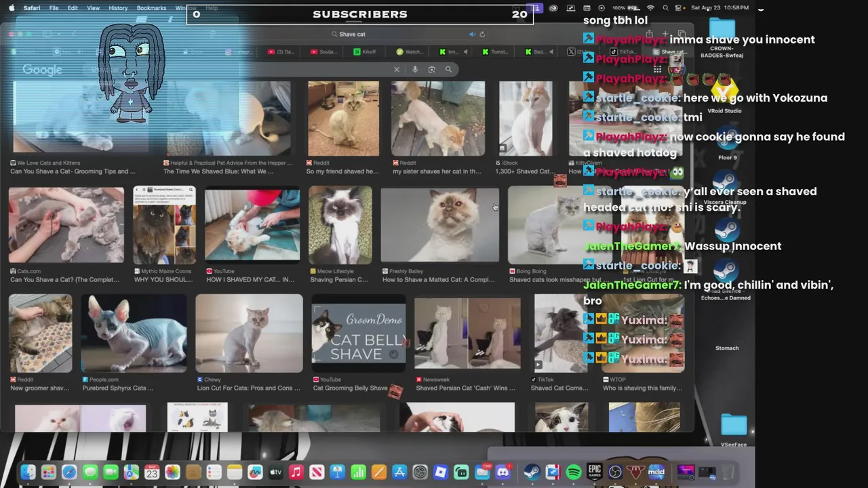Click Google Lens image search icon
The height and width of the screenshot is (488, 868).
(431, 69)
